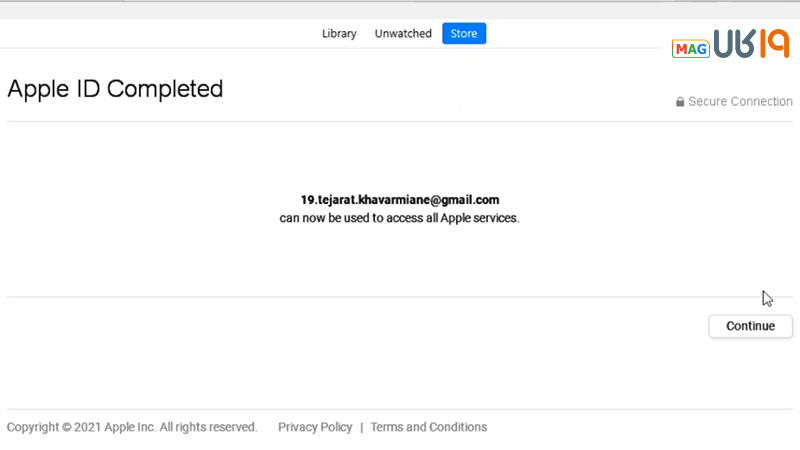
Task: Open the Library tab
Action: click(x=339, y=34)
